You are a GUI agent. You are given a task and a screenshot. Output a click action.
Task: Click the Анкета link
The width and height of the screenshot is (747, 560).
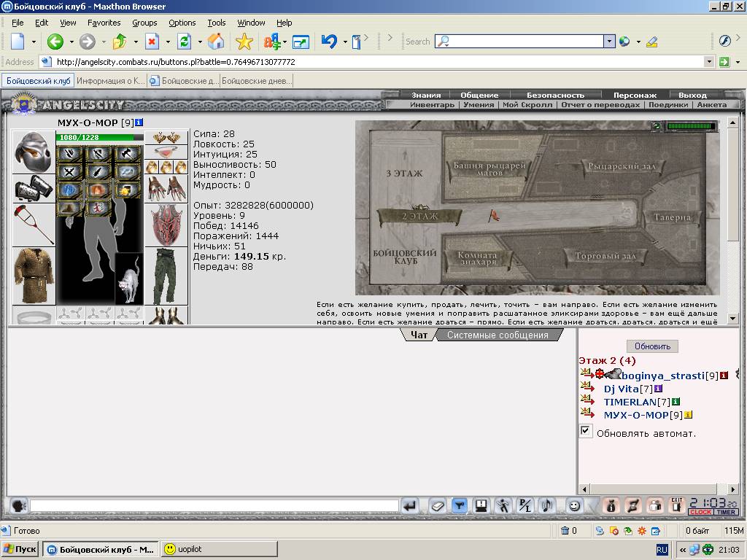click(712, 105)
